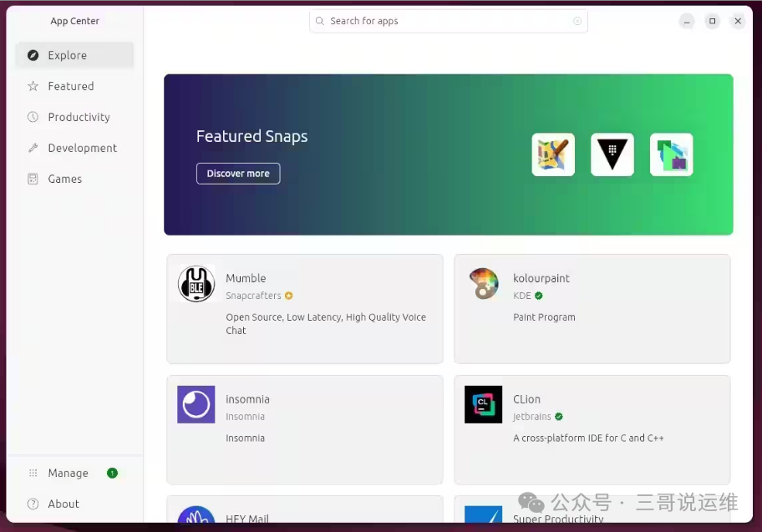The width and height of the screenshot is (762, 532).
Task: Open the green-purple featured snap icon
Action: (x=671, y=155)
